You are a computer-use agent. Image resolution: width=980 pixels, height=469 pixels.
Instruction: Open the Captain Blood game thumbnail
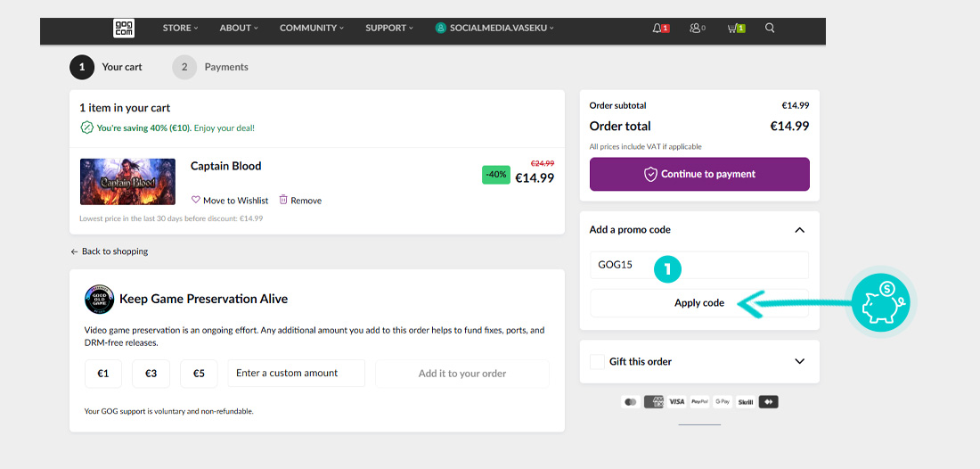pos(127,182)
